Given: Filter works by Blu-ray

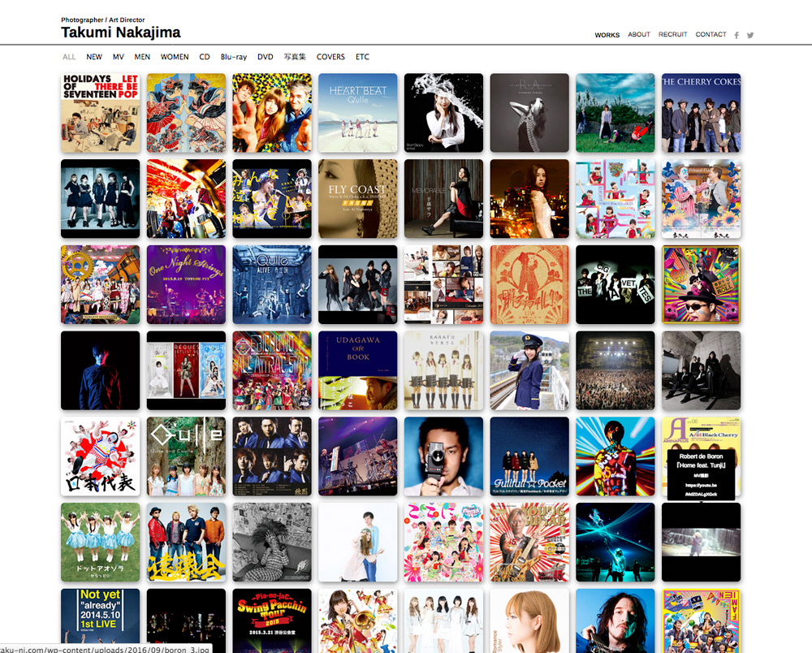Looking at the screenshot, I should coord(234,57).
